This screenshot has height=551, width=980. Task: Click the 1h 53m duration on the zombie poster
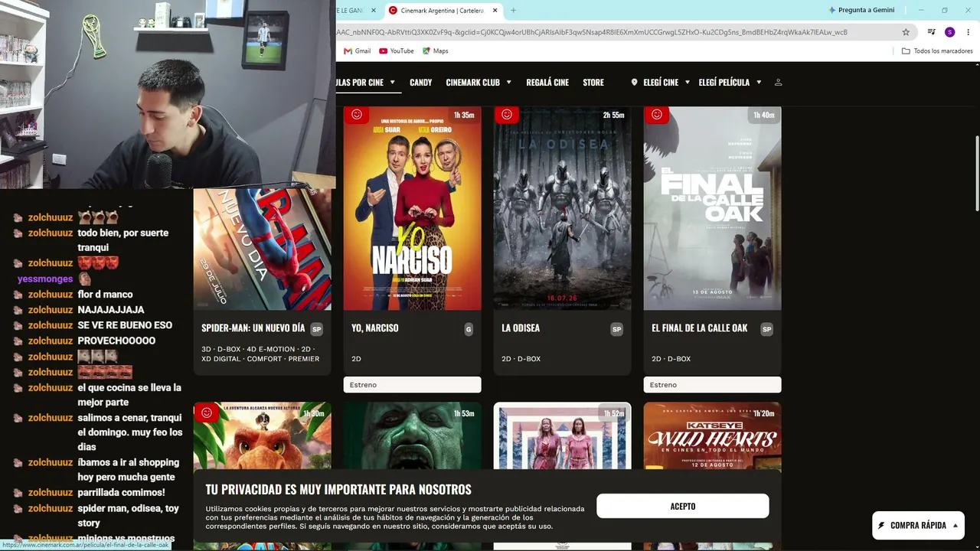pyautogui.click(x=464, y=414)
